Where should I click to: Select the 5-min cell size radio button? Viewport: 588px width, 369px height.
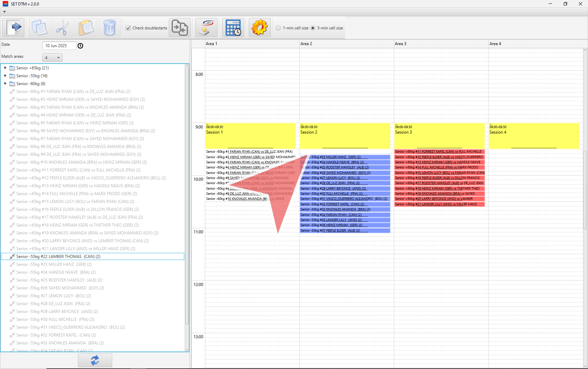[x=313, y=28]
